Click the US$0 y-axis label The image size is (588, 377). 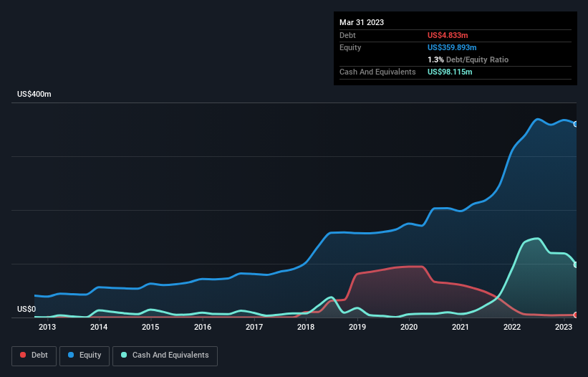tap(26, 309)
